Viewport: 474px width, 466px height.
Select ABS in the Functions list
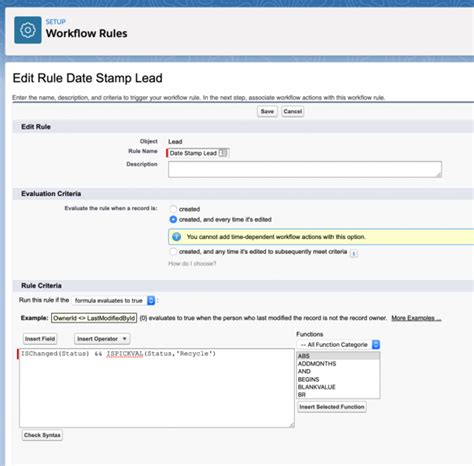(x=338, y=356)
